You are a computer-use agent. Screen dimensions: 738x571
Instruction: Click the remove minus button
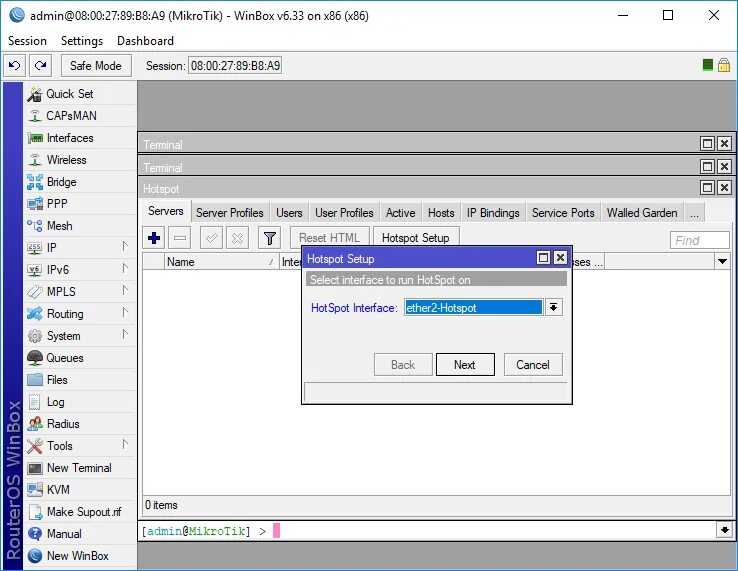(x=180, y=238)
